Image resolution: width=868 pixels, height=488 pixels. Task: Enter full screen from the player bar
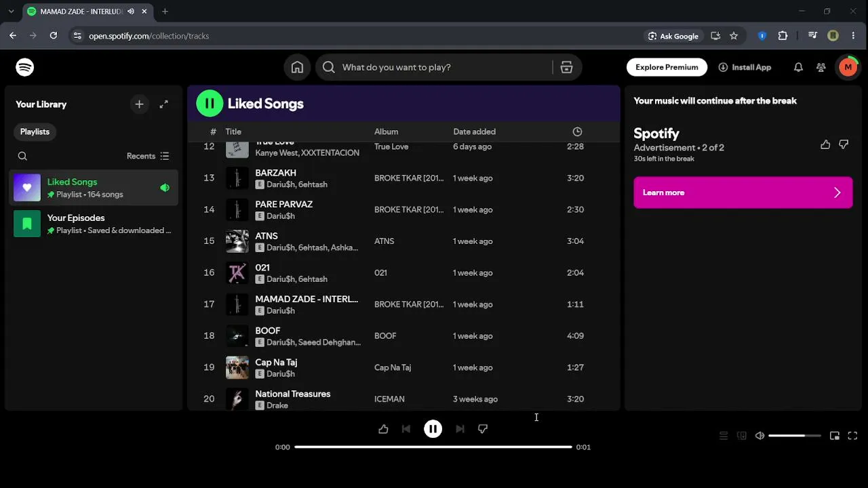(x=853, y=436)
